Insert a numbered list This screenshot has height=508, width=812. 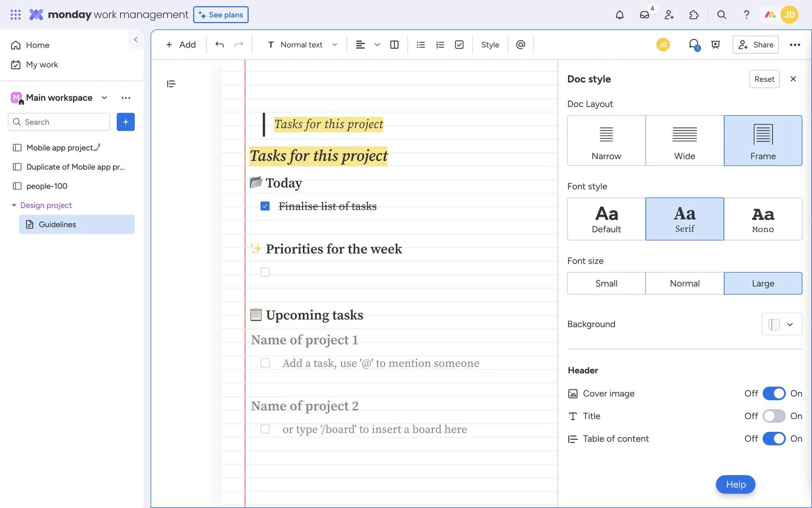tap(440, 44)
